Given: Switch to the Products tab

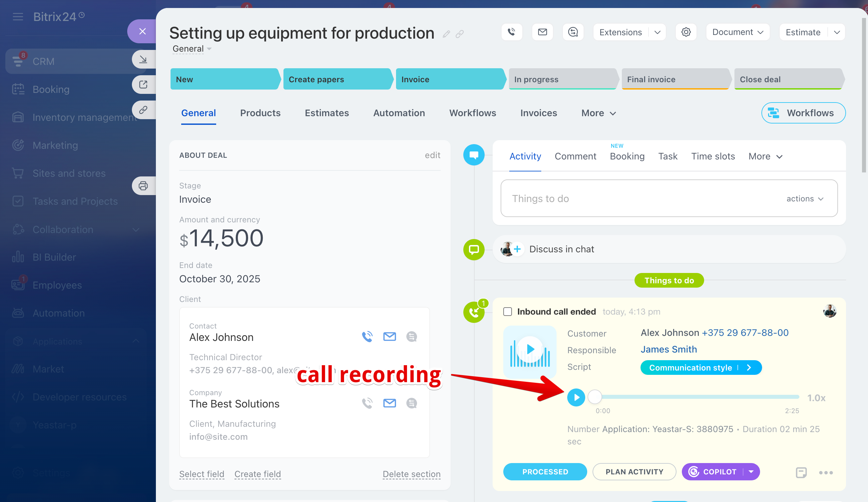Looking at the screenshot, I should click(260, 113).
